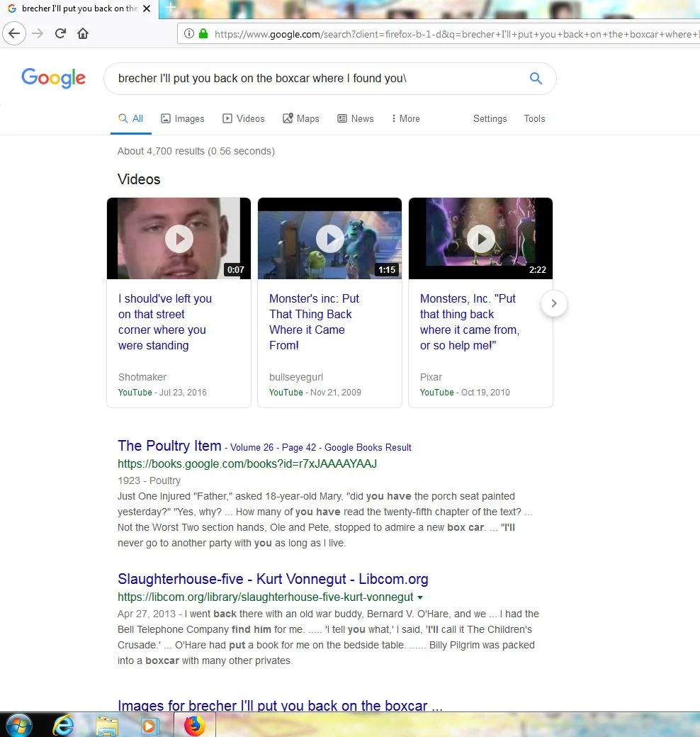Play the Shotmaker video thumbnail
The width and height of the screenshot is (700, 737).
click(179, 238)
